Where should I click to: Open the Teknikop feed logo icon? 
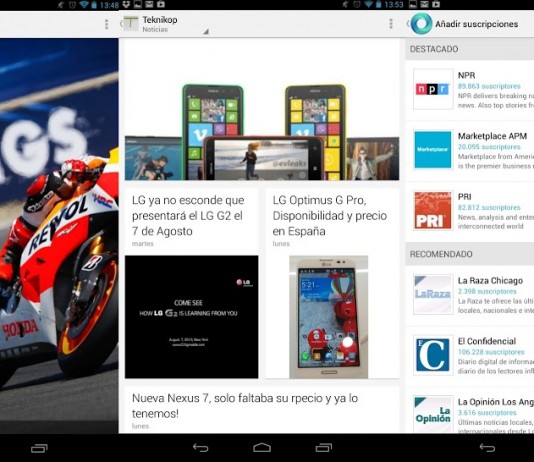(x=131, y=23)
